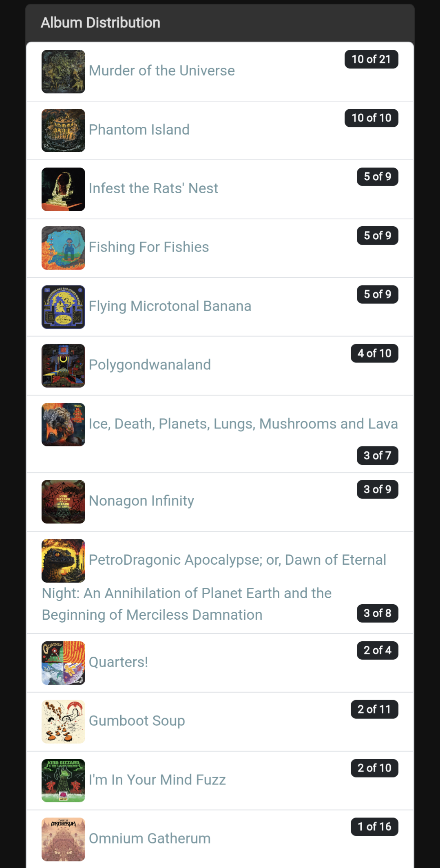Open the Phantom Island album link
440x868 pixels.
click(x=139, y=130)
